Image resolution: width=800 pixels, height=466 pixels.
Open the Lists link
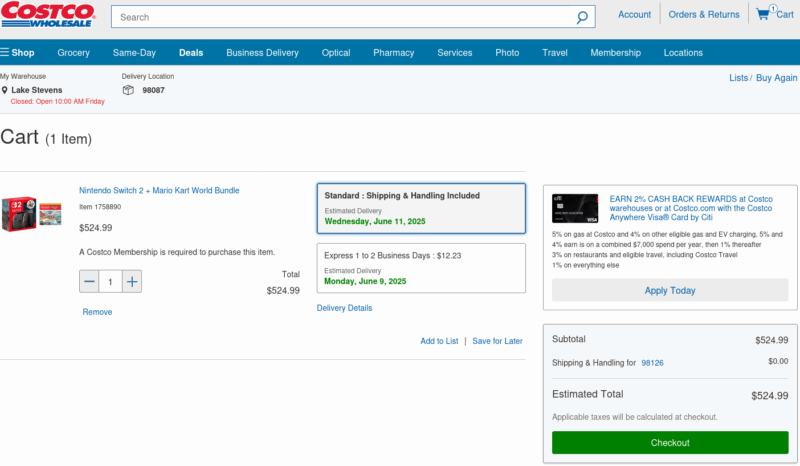coord(738,78)
